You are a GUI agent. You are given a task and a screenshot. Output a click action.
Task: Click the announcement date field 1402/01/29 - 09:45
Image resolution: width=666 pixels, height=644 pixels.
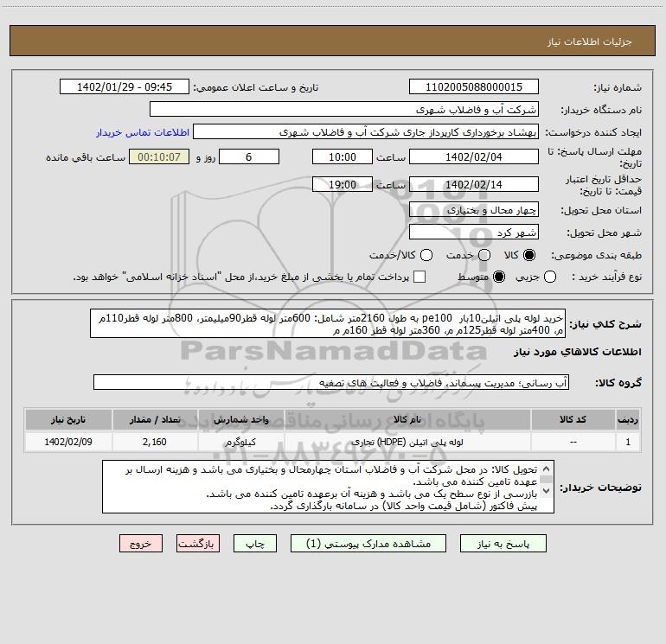click(125, 86)
